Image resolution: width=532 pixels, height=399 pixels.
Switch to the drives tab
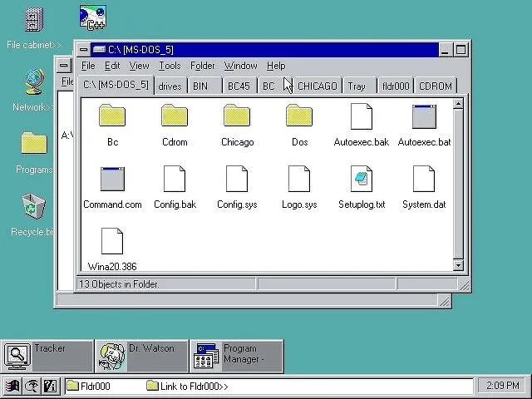click(170, 86)
